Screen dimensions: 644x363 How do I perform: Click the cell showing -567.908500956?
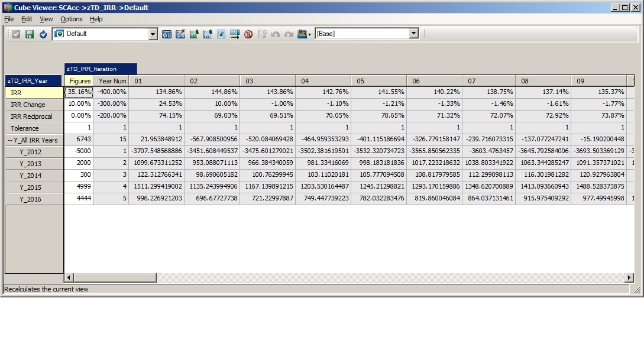(x=212, y=140)
